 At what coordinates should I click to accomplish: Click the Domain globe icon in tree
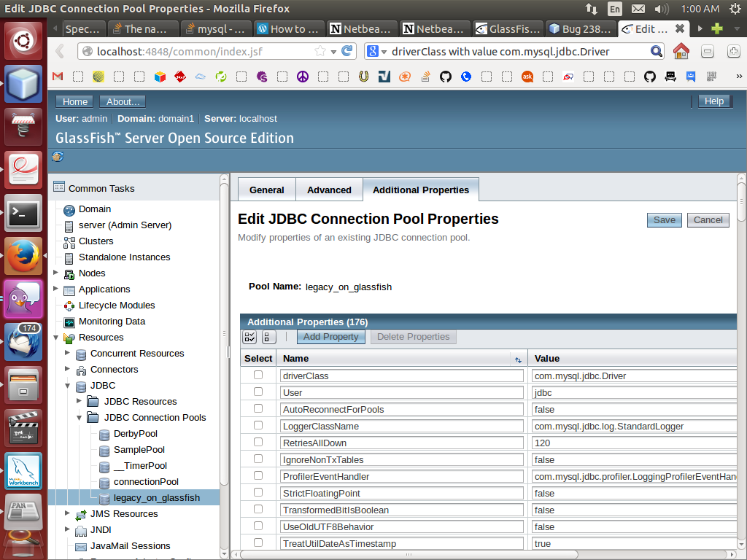pyautogui.click(x=69, y=210)
